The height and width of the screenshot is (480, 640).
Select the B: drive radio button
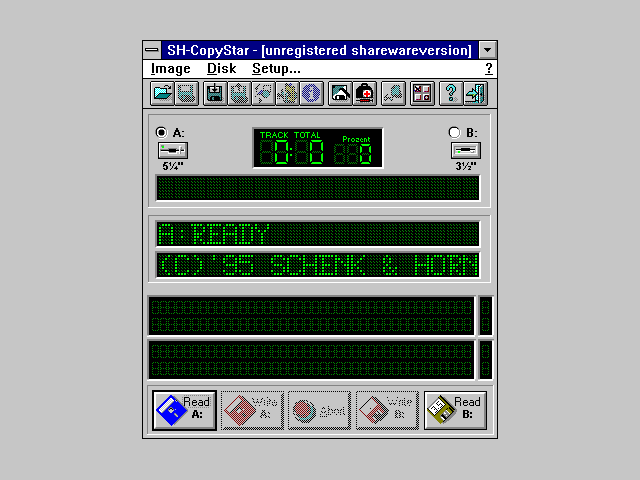(x=454, y=132)
